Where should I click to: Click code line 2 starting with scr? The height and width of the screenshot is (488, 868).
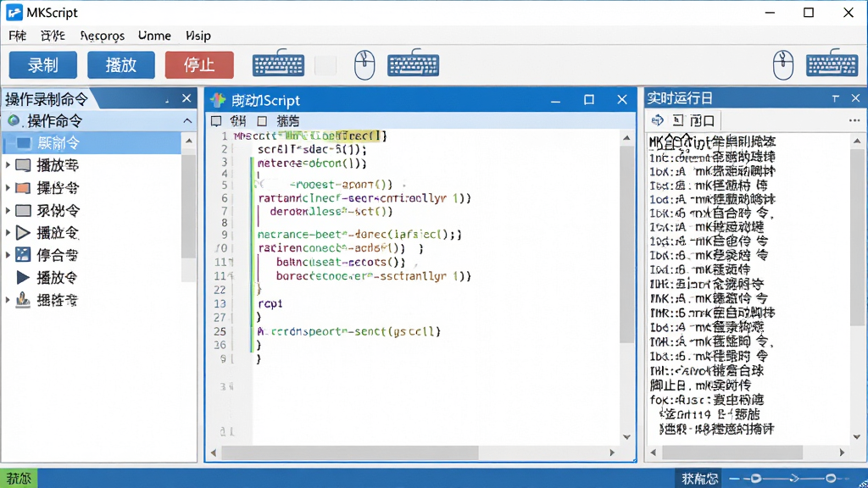click(x=312, y=149)
